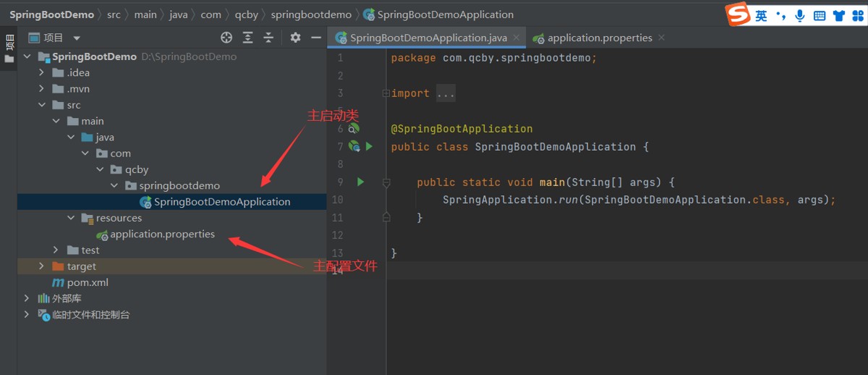Expand the test folder
The height and width of the screenshot is (375, 868).
(x=56, y=250)
